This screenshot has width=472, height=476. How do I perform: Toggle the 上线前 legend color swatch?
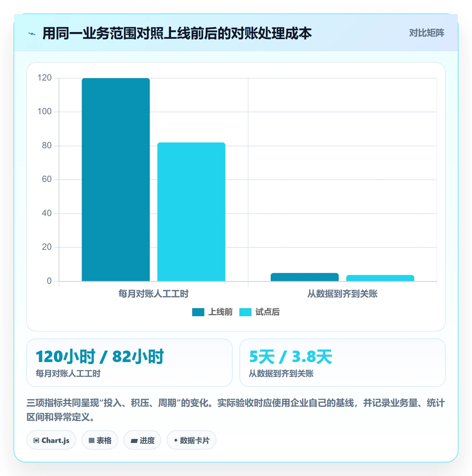point(198,312)
